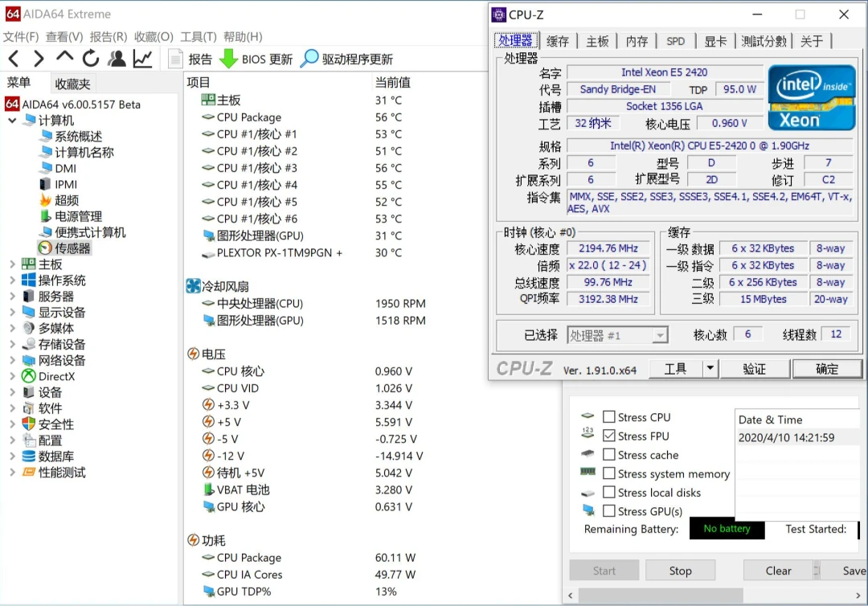868x606 pixels.
Task: Refresh the AIDA64 sensor readings
Action: 90,58
